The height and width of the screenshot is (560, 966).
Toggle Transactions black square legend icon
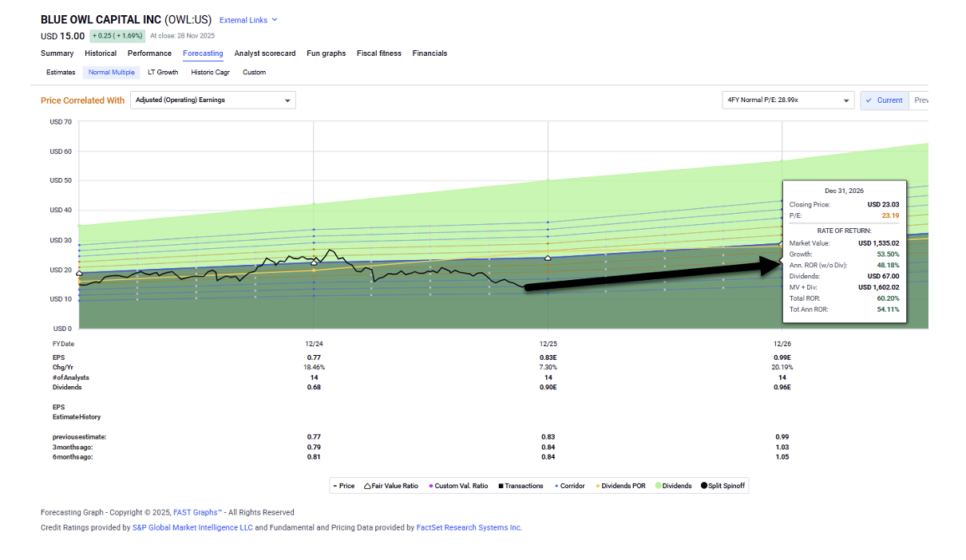(x=501, y=486)
